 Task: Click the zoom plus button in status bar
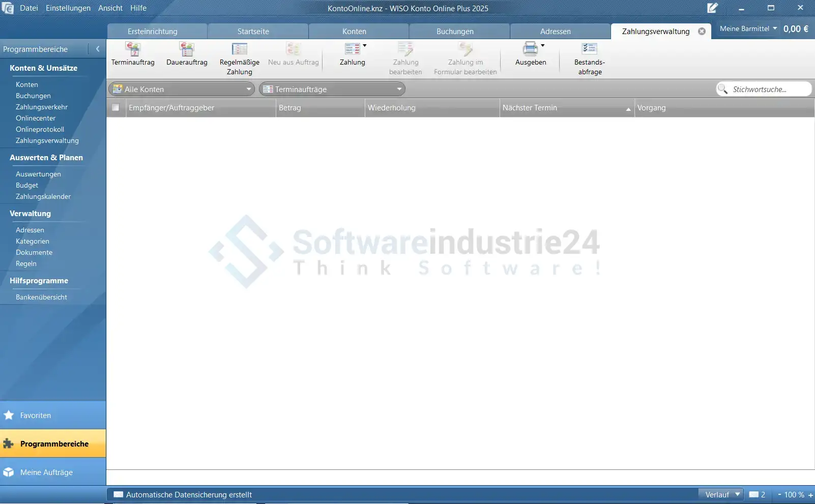pos(810,495)
